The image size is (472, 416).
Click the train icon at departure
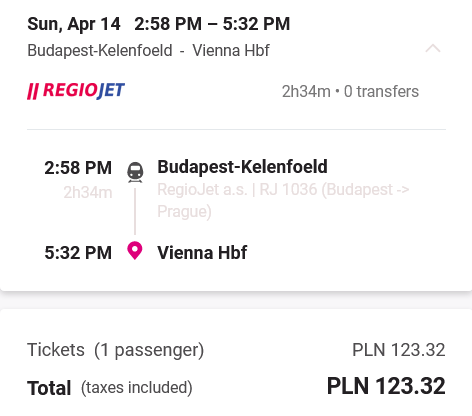(x=135, y=172)
